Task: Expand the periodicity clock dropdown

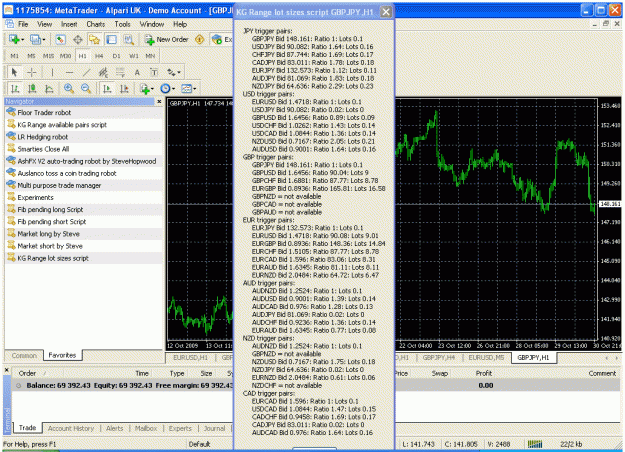Action: [x=174, y=88]
